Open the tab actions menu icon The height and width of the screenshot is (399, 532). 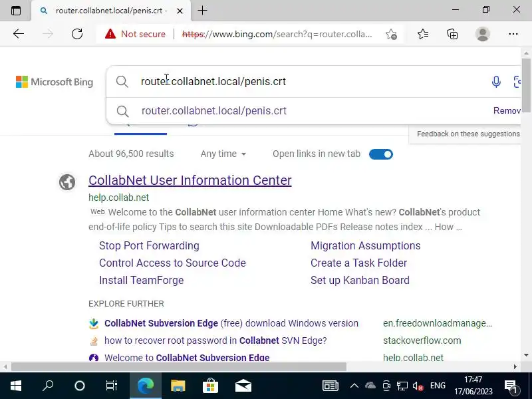[x=15, y=11]
